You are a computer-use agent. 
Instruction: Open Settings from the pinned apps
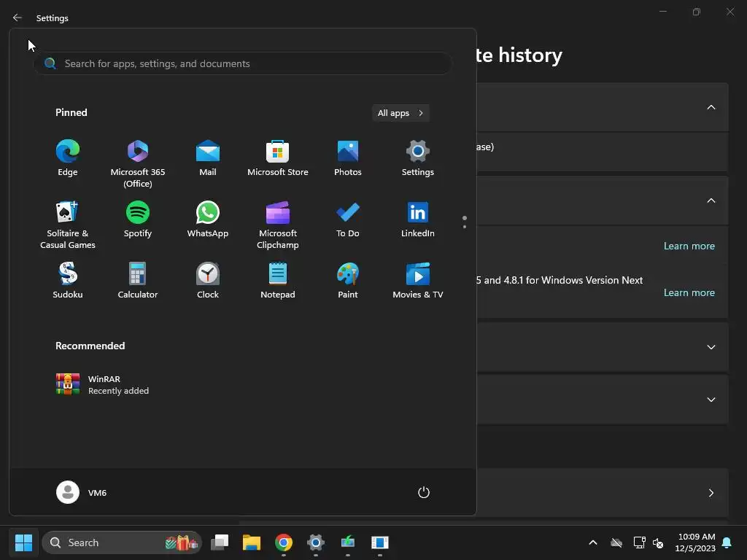(418, 158)
